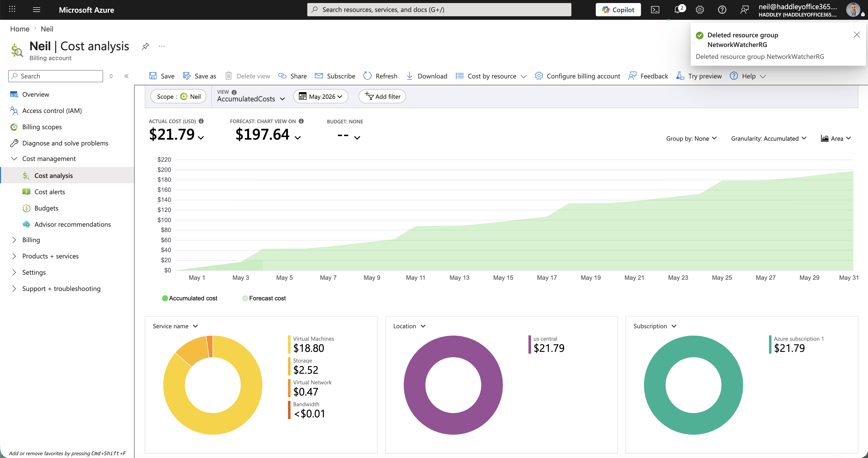This screenshot has height=458, width=868.
Task: Pin the Cost analysis page
Action: pyautogui.click(x=145, y=46)
